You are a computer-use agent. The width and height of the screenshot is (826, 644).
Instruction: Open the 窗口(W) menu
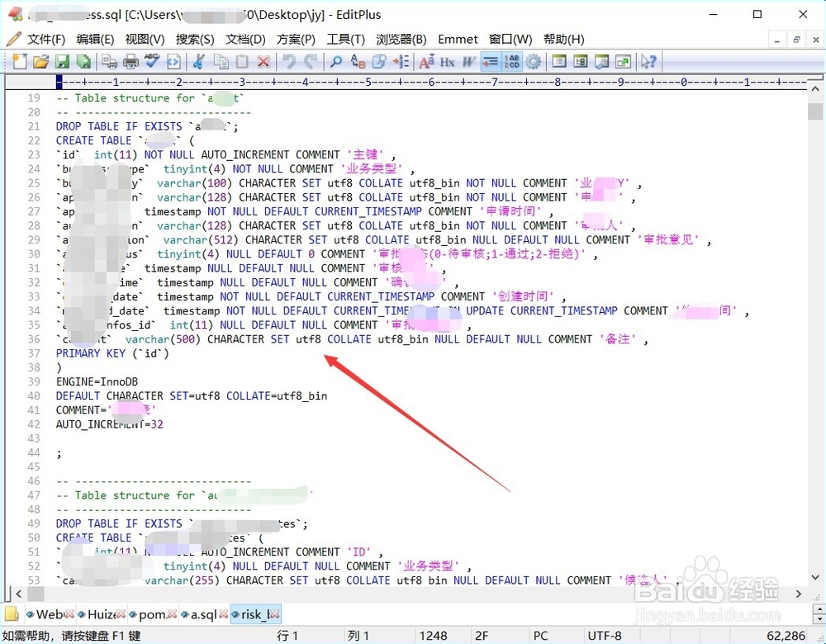point(510,40)
